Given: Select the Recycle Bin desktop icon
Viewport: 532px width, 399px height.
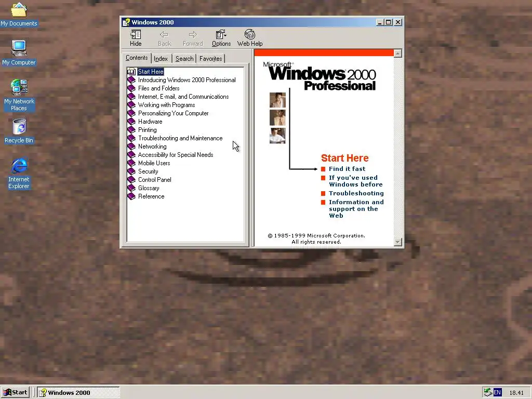Looking at the screenshot, I should pos(19,131).
